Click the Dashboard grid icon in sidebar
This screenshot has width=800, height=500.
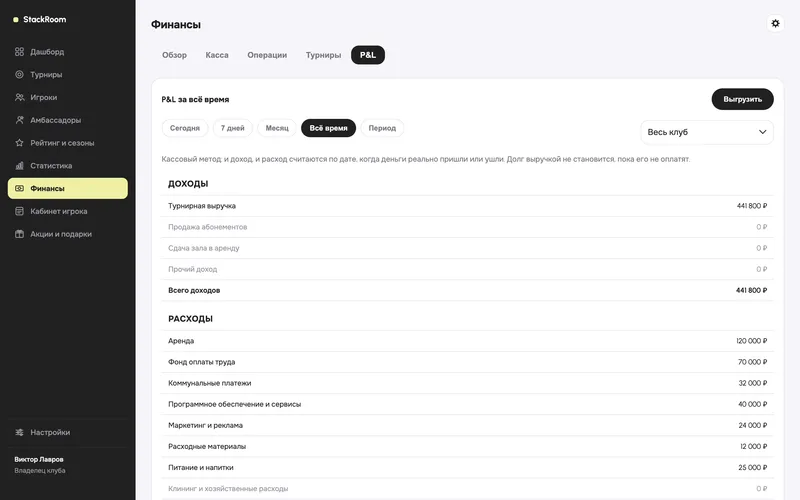(x=19, y=52)
